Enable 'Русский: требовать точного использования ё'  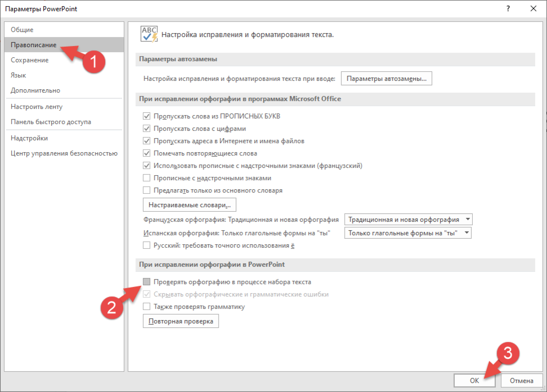(x=147, y=245)
